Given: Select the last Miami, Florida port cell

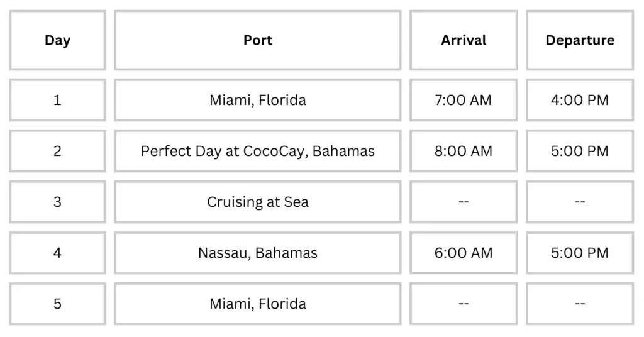Looking at the screenshot, I should click(x=257, y=304).
